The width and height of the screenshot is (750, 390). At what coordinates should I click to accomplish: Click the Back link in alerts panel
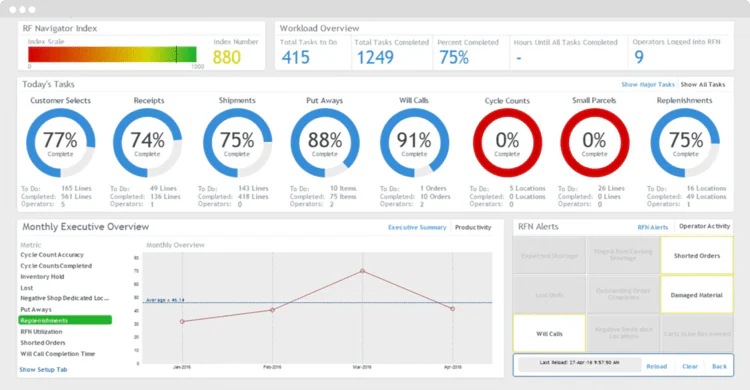point(719,367)
